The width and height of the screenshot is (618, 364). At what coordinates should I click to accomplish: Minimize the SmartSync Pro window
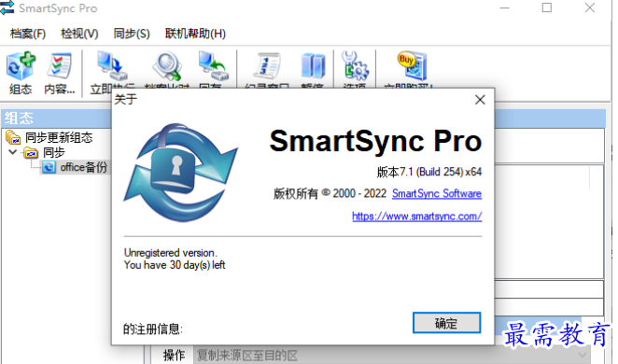click(x=504, y=7)
